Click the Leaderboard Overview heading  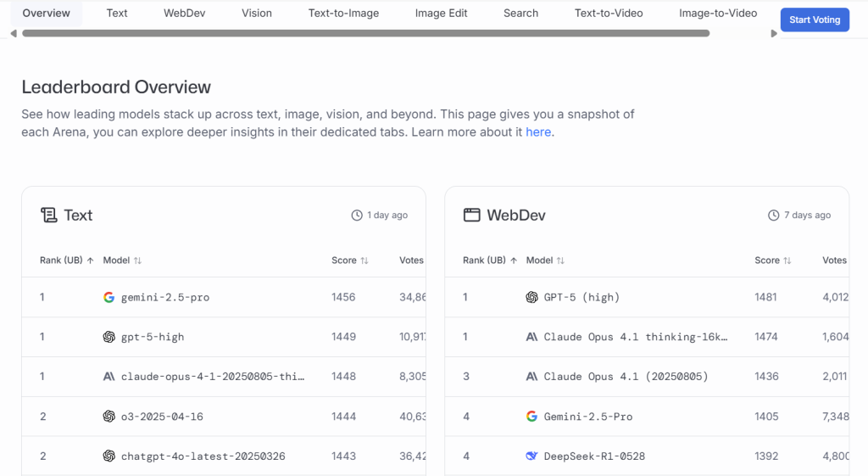pos(116,87)
